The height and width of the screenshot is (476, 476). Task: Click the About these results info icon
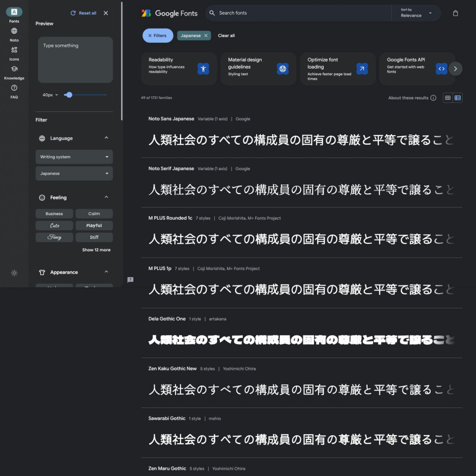(433, 98)
